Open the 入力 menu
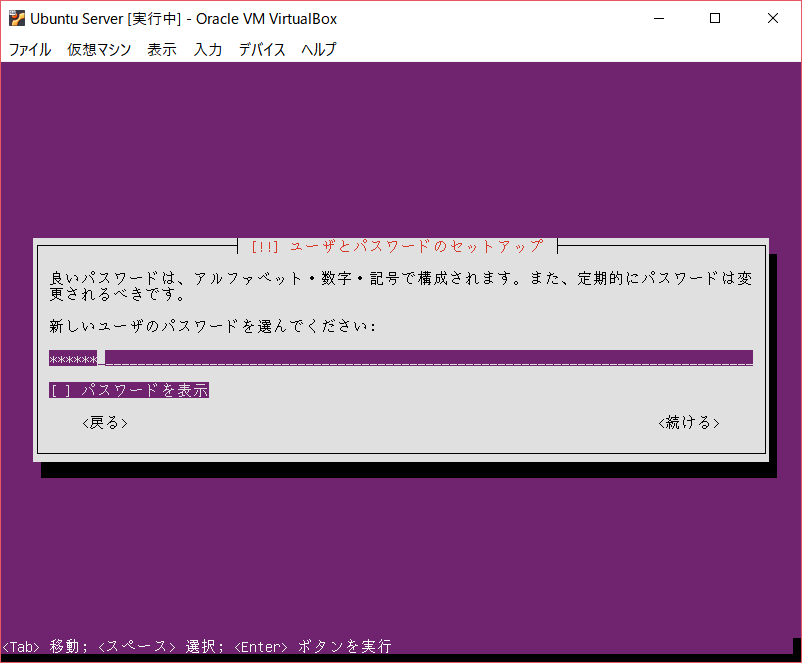 [x=207, y=49]
